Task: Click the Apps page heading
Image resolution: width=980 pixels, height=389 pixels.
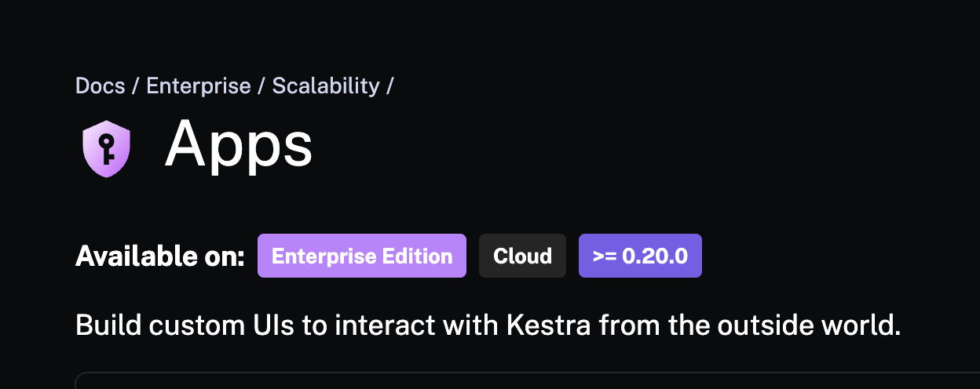Action: pyautogui.click(x=239, y=144)
